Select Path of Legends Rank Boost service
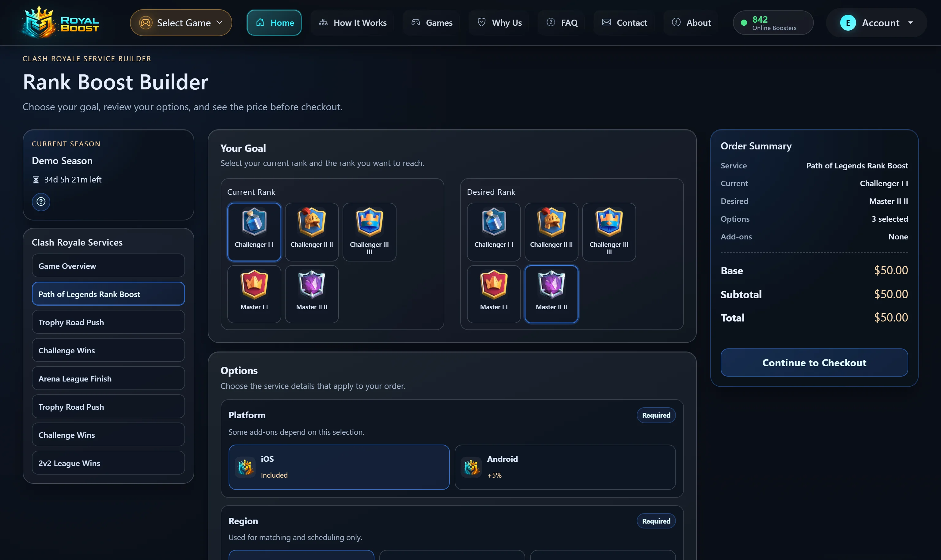Viewport: 941px width, 560px height. [108, 294]
